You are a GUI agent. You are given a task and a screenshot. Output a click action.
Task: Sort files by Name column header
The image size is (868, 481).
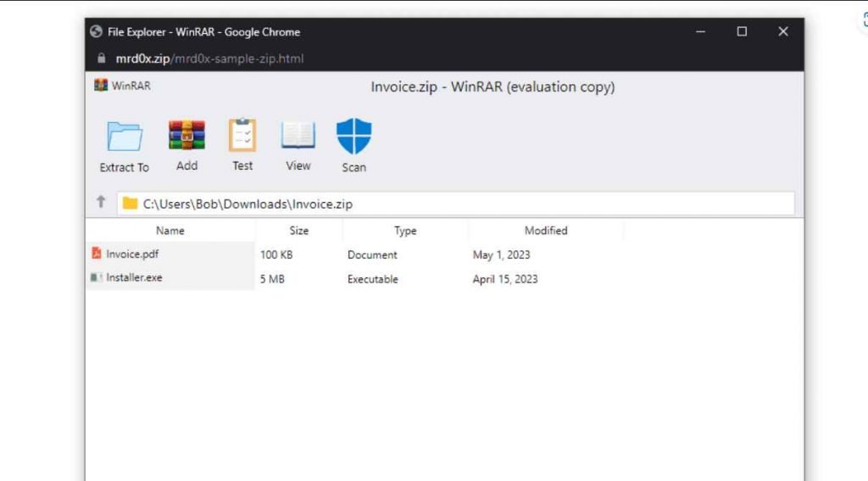pyautogui.click(x=170, y=231)
